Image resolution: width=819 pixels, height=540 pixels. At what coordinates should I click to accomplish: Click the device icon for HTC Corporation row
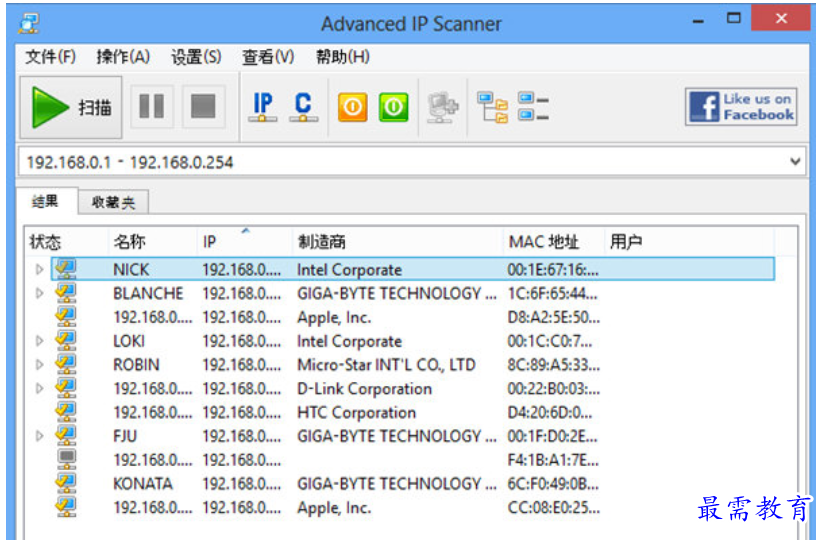(x=66, y=412)
